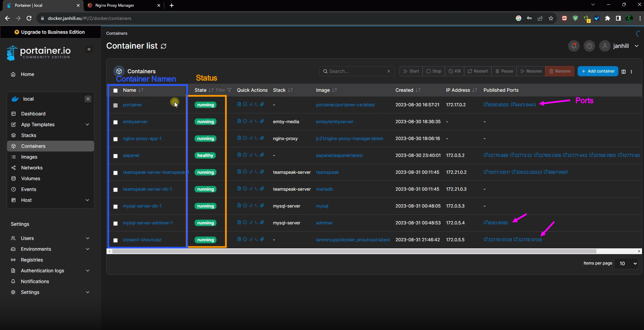Open Items per page dropdown
Viewport: 644px width, 330px height.
click(x=626, y=264)
